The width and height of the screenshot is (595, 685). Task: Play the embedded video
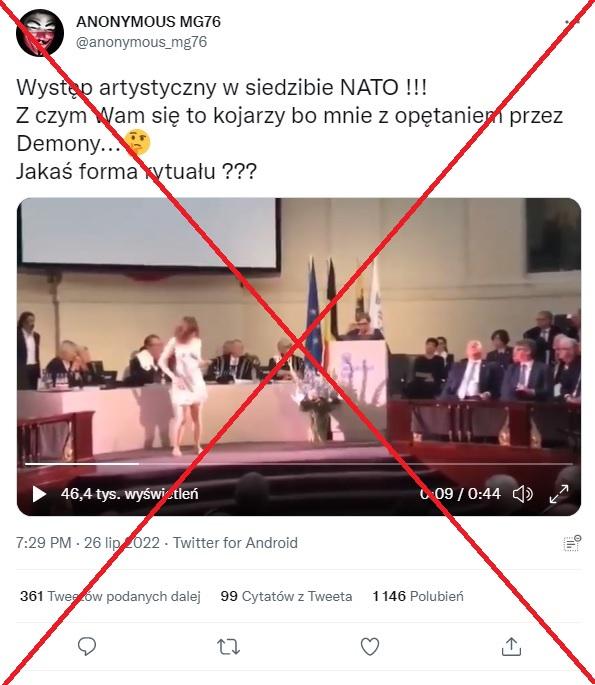coord(39,494)
